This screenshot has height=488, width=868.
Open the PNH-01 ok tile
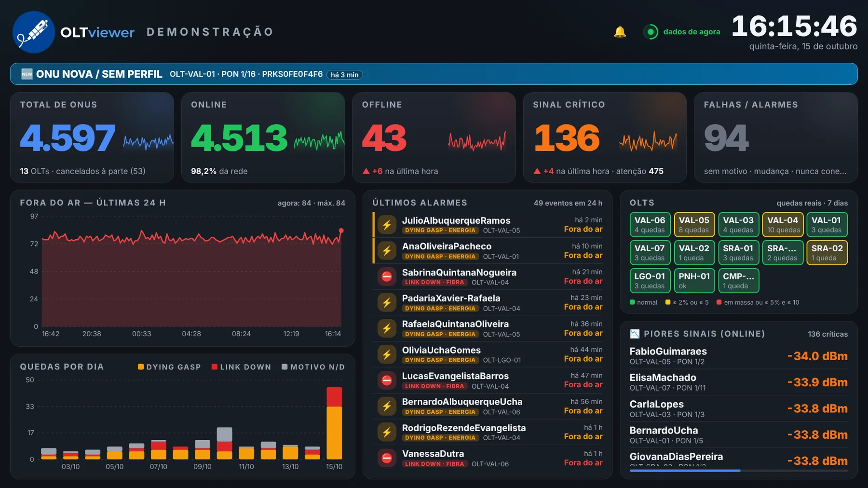[694, 281]
